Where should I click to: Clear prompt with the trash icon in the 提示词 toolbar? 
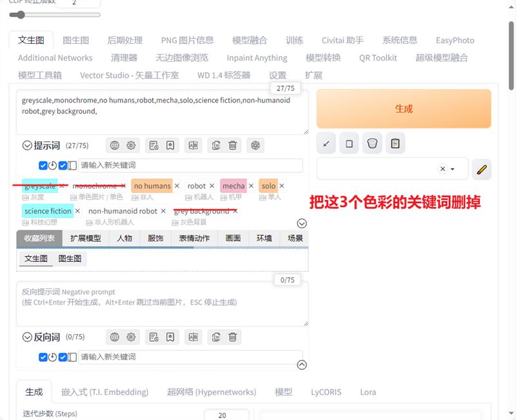coord(233,145)
